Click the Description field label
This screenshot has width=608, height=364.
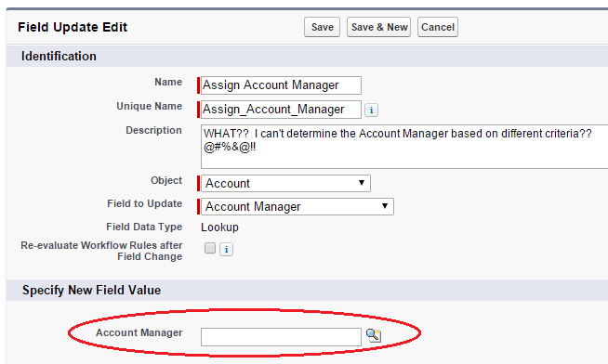tap(153, 131)
